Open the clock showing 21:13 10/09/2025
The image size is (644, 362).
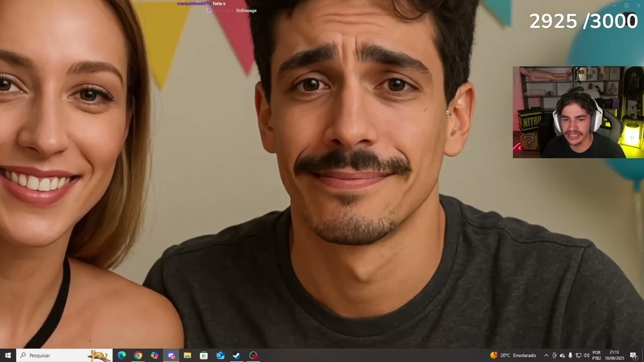point(614,355)
